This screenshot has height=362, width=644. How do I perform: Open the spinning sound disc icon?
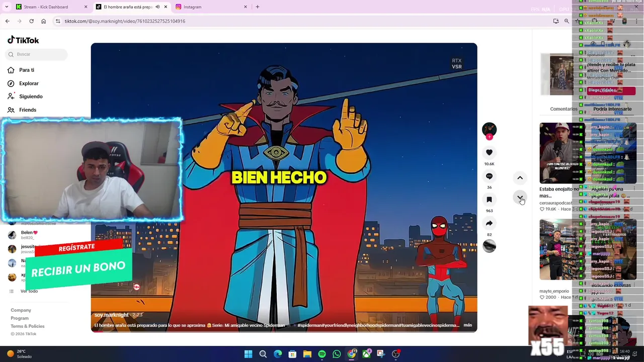[x=489, y=246]
